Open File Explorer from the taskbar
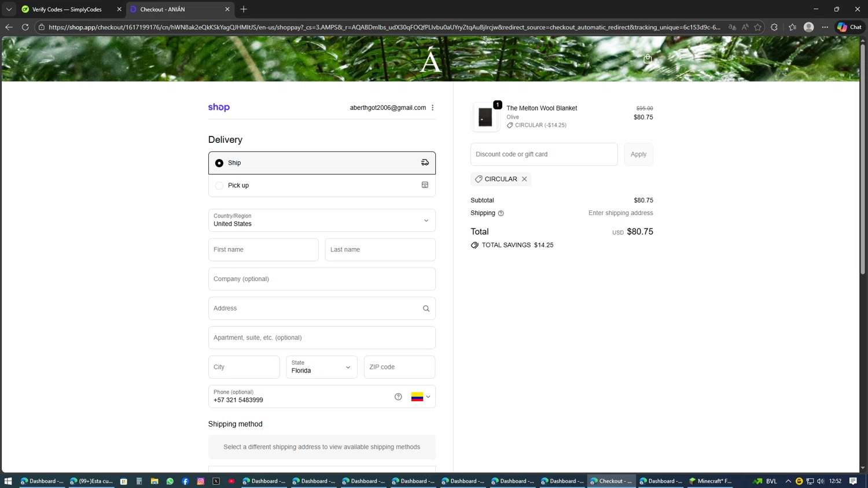868x488 pixels. 155,481
